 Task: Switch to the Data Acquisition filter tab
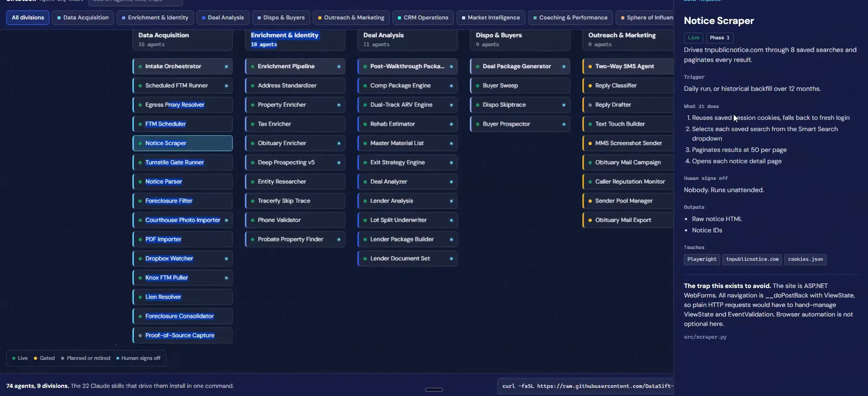(x=83, y=18)
